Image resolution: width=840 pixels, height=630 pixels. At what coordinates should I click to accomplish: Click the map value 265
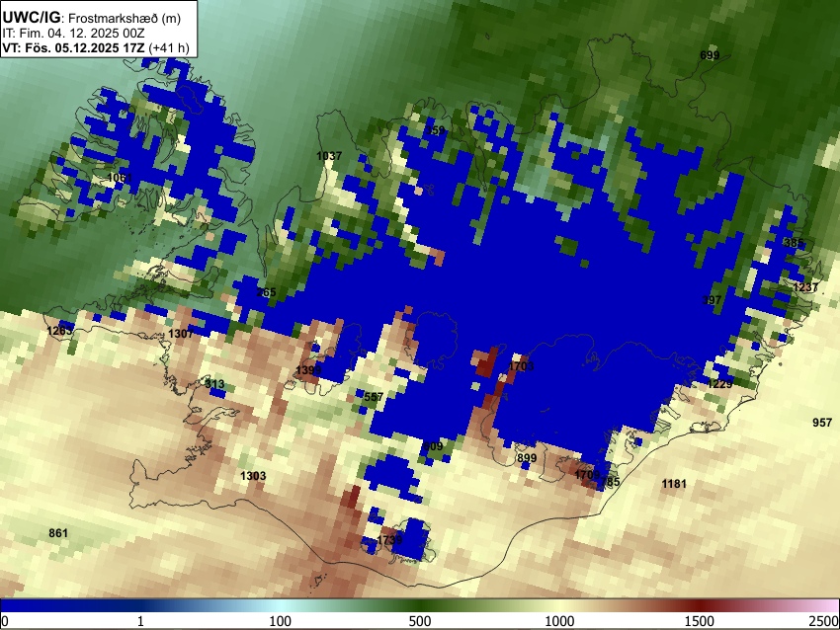click(266, 292)
